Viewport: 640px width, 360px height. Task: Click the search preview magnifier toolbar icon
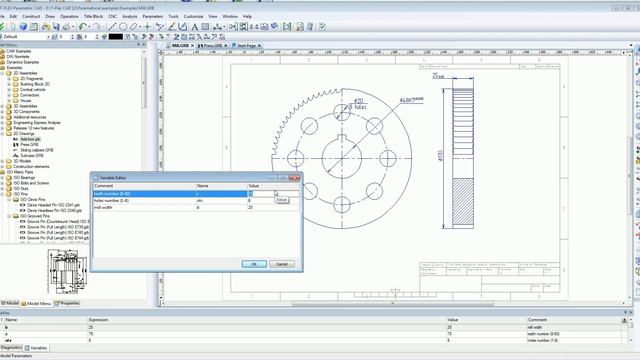[x=300, y=27]
